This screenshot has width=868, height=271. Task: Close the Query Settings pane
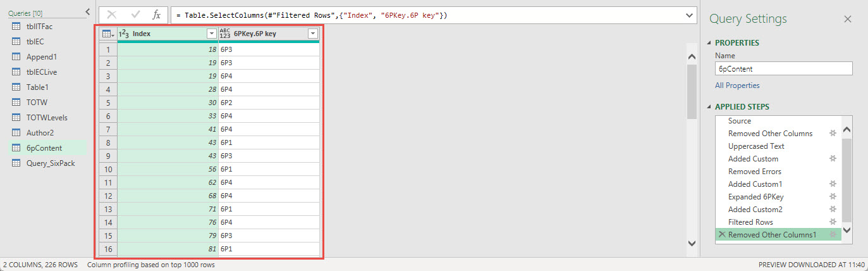[848, 19]
